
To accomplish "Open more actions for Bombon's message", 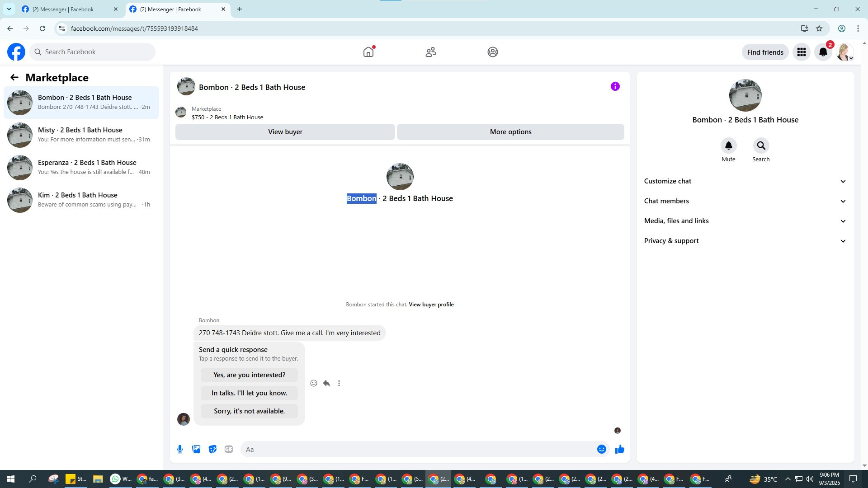I will 339,383.
